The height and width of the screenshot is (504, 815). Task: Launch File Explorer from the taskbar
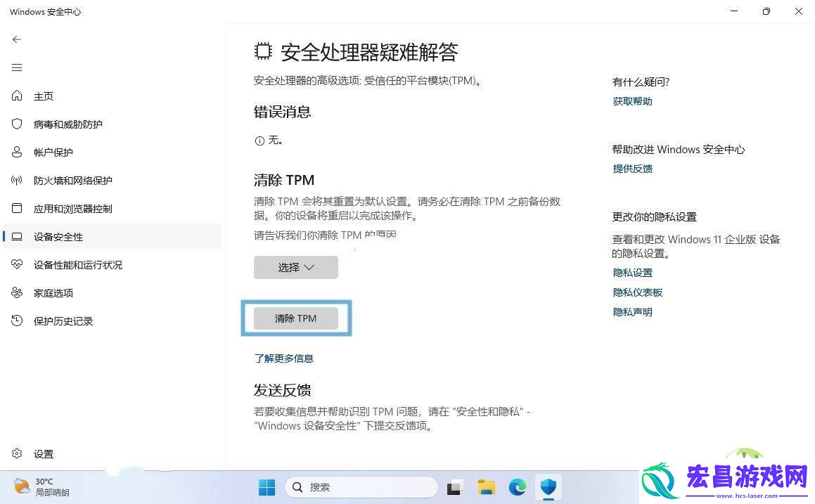pos(486,487)
